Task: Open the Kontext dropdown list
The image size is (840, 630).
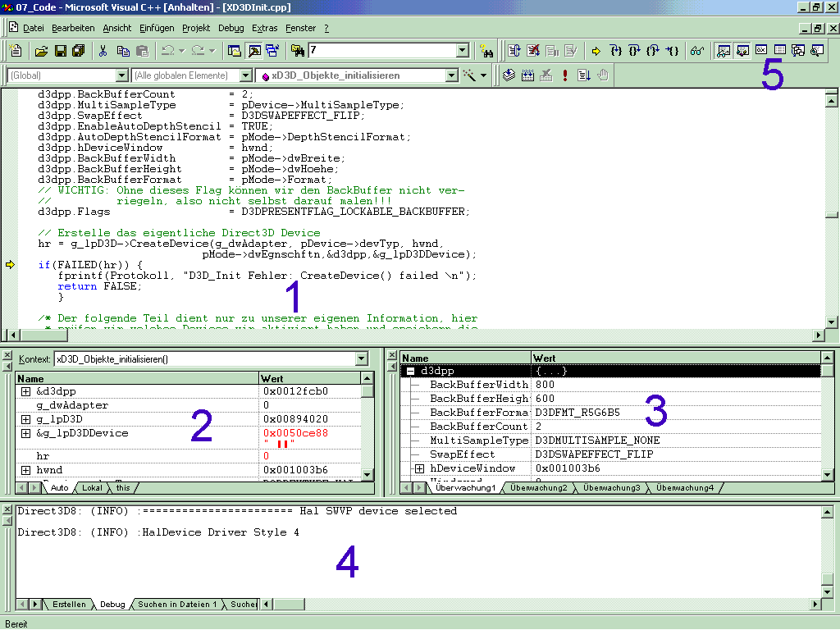Action: click(362, 359)
